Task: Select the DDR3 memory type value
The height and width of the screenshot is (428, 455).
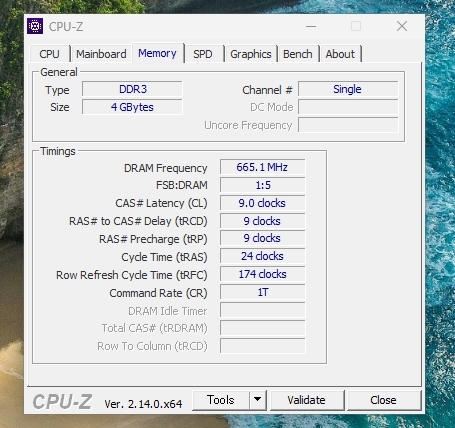Action: (133, 89)
